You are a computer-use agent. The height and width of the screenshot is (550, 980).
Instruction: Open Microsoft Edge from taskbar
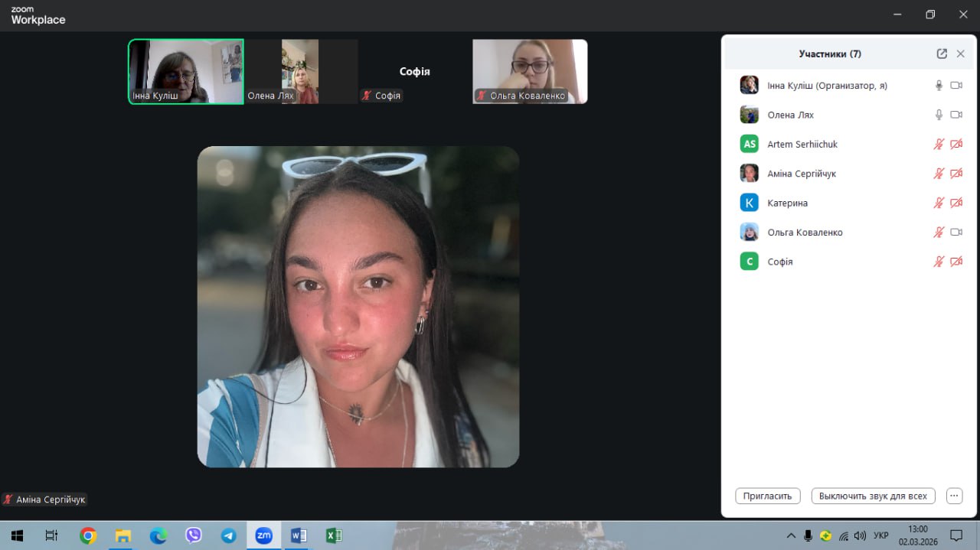pyautogui.click(x=158, y=535)
